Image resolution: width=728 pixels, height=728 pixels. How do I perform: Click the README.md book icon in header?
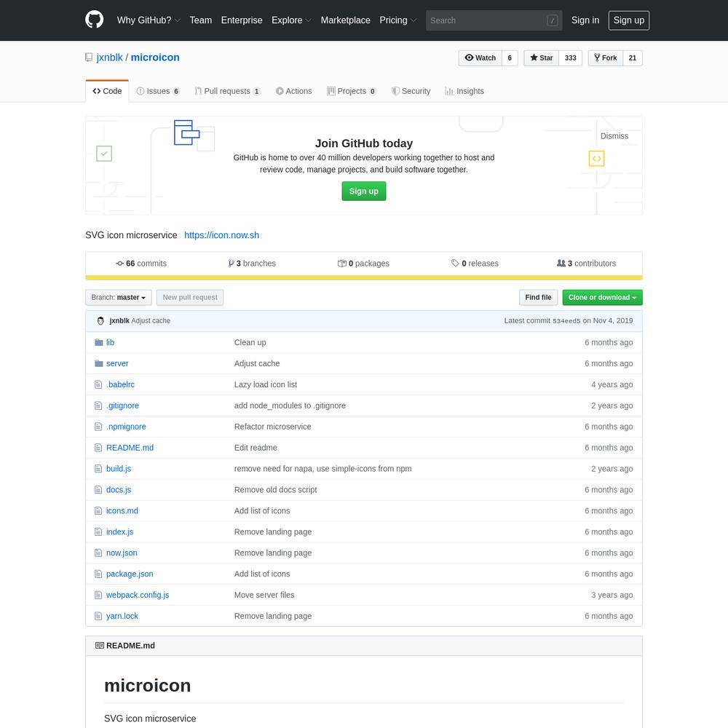pos(99,645)
